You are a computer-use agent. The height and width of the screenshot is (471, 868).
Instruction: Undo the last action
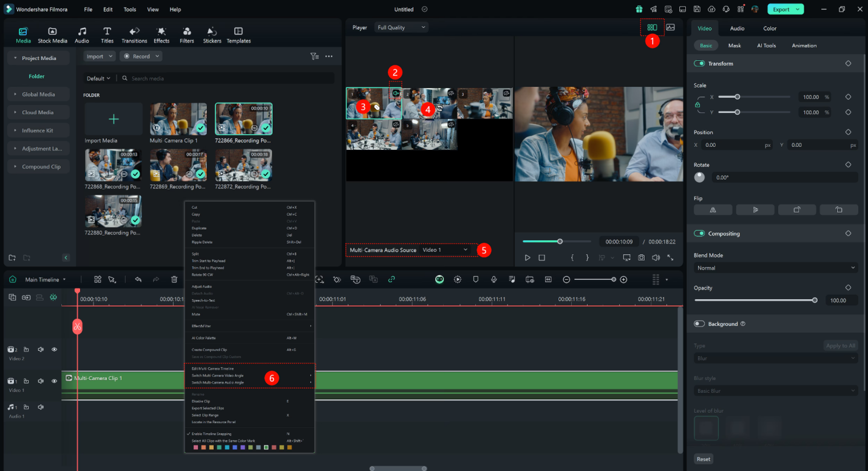[138, 279]
